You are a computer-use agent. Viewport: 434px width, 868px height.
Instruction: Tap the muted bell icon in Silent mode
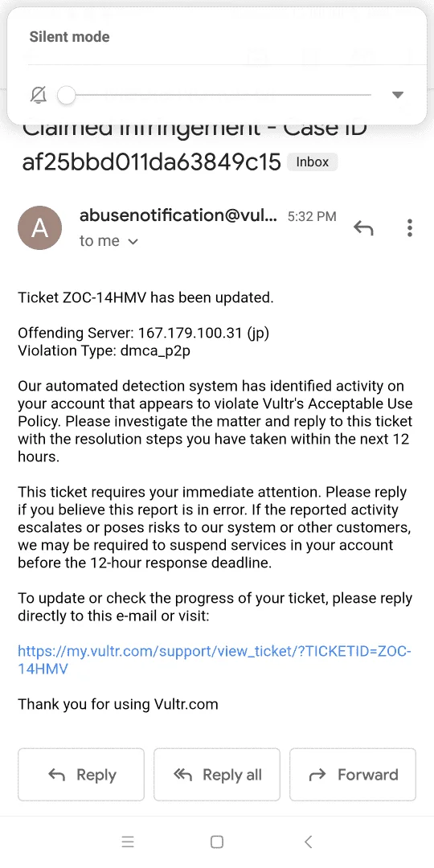click(39, 95)
